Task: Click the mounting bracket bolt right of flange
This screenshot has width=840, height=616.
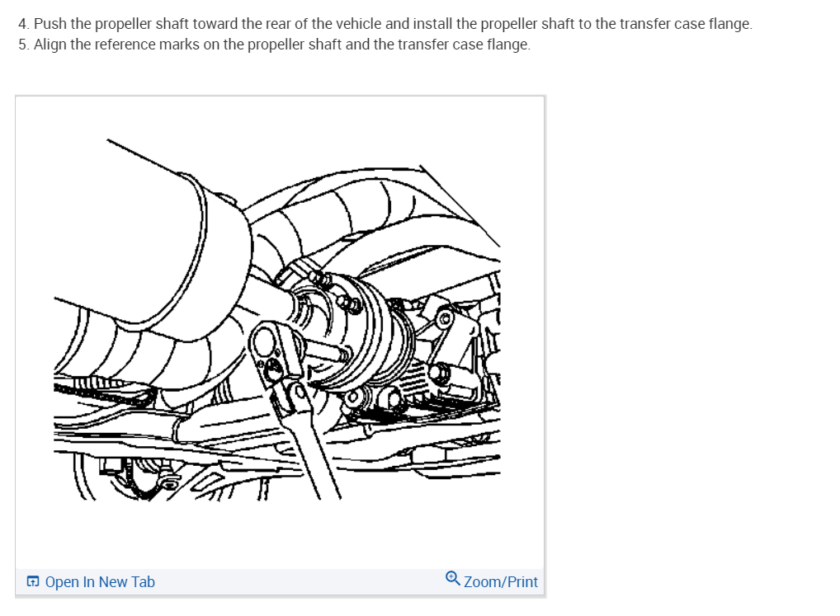Action: [x=438, y=371]
